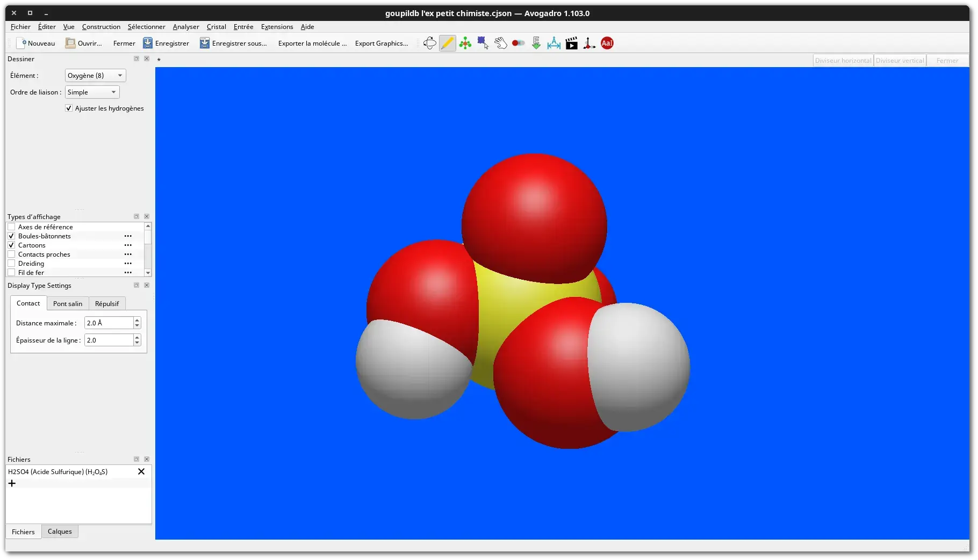The height and width of the screenshot is (560, 978).
Task: Open the measure tool
Action: click(553, 43)
